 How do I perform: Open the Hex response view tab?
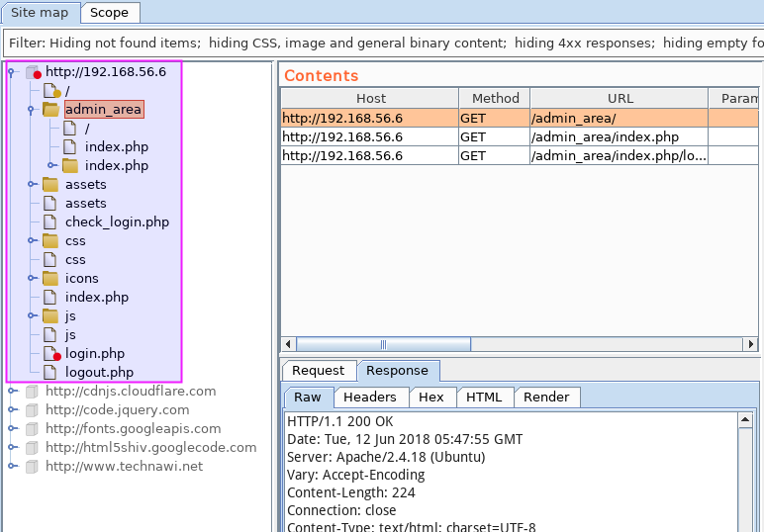pyautogui.click(x=431, y=398)
